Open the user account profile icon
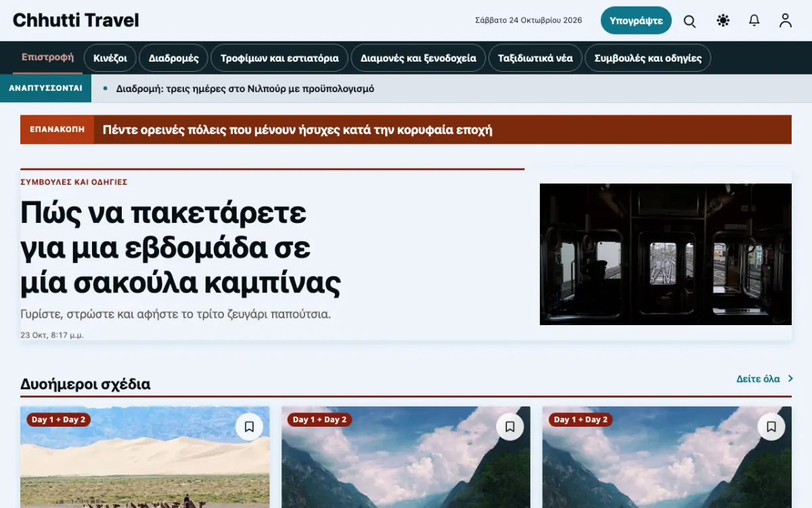This screenshot has width=812, height=508. 786,21
